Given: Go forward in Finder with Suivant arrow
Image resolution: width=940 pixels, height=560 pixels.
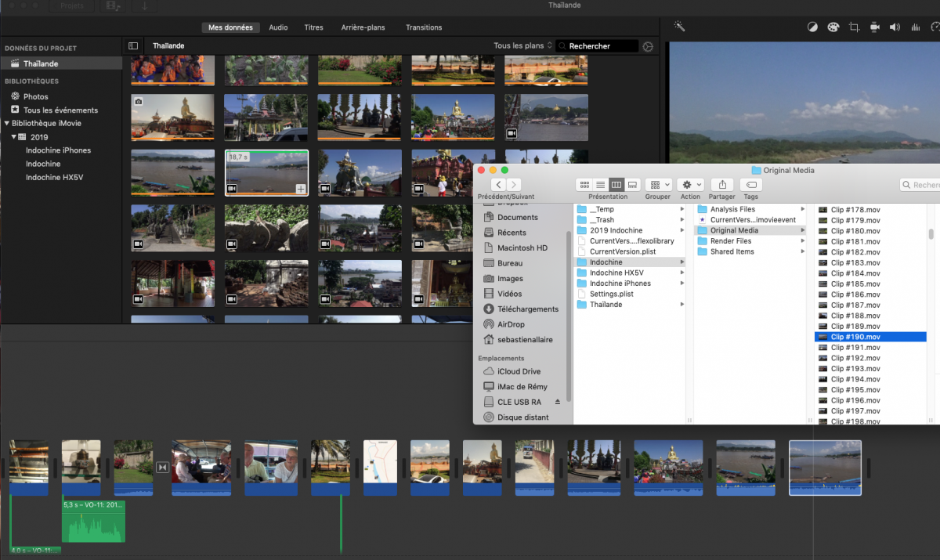Looking at the screenshot, I should point(514,185).
